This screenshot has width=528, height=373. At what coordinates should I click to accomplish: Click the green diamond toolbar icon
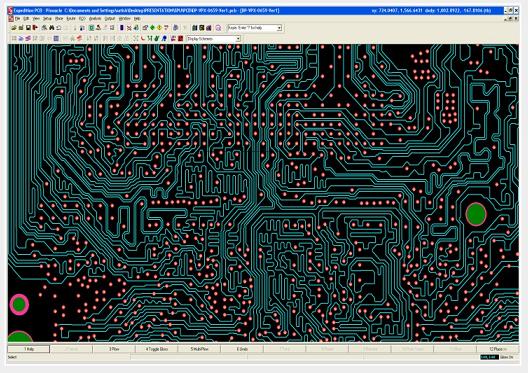[x=152, y=28]
